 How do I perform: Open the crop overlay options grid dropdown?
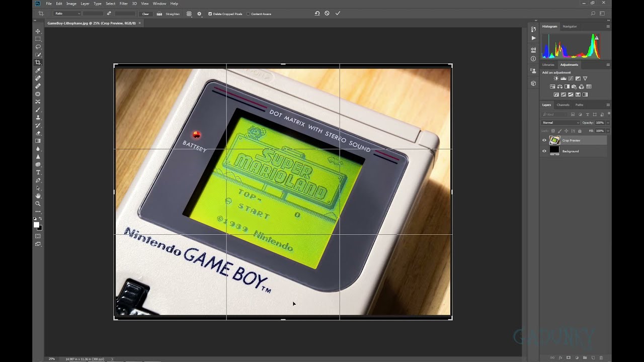click(189, 14)
